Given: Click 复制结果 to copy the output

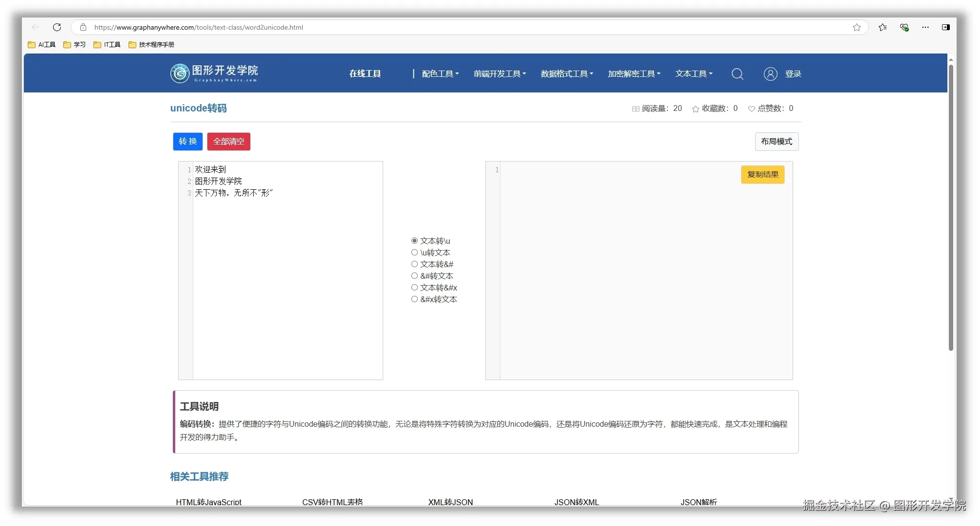Looking at the screenshot, I should [762, 175].
